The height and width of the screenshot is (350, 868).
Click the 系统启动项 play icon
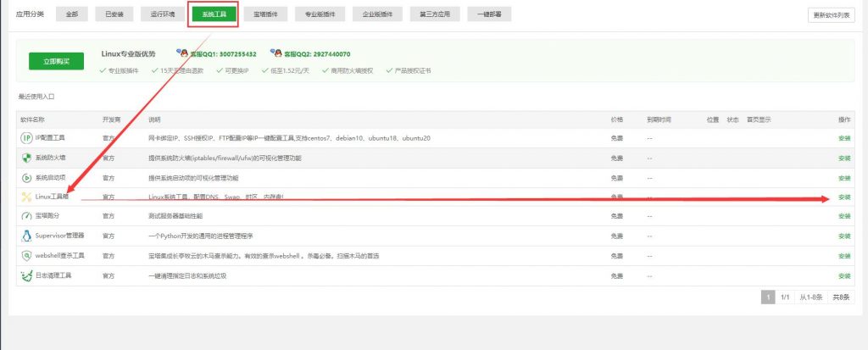point(26,178)
